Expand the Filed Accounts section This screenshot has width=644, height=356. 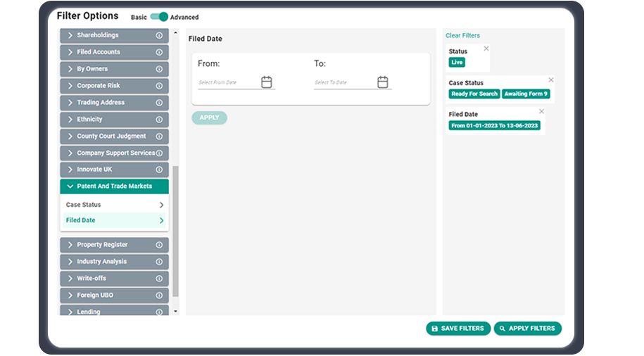(x=114, y=52)
